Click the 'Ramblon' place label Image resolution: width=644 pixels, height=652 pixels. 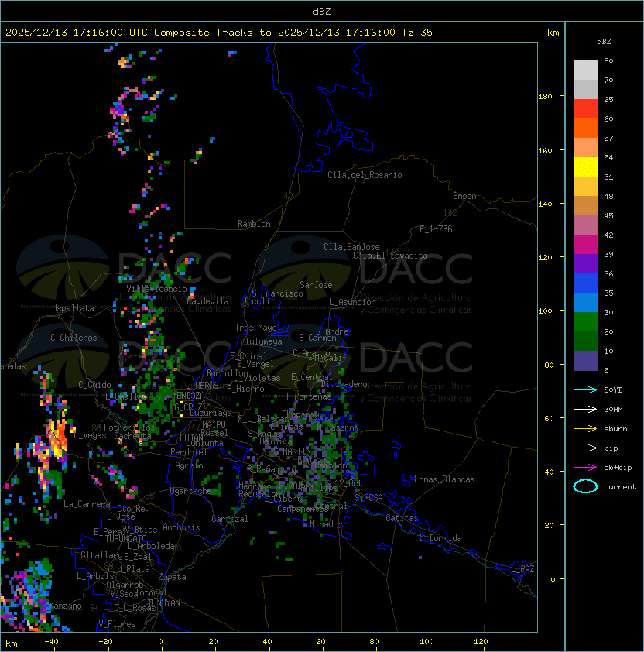click(x=254, y=224)
